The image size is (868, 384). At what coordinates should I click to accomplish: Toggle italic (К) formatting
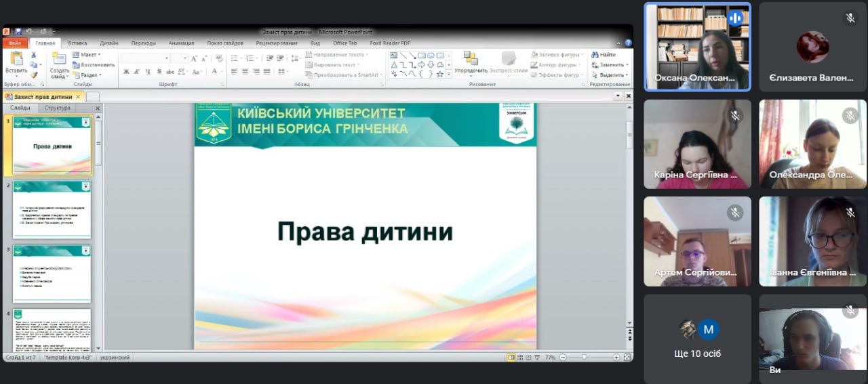tap(137, 72)
